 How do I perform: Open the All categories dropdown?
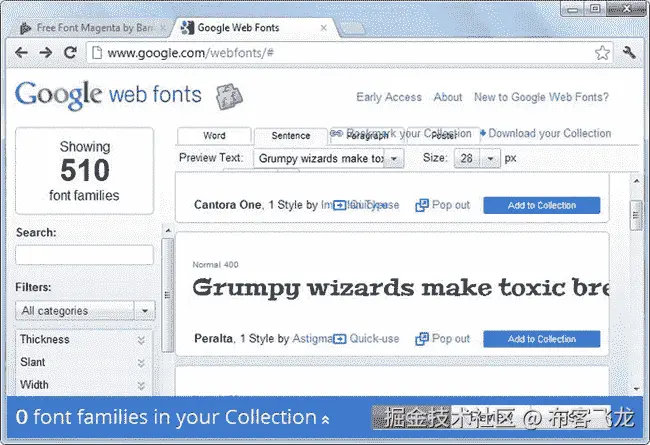pyautogui.click(x=85, y=311)
